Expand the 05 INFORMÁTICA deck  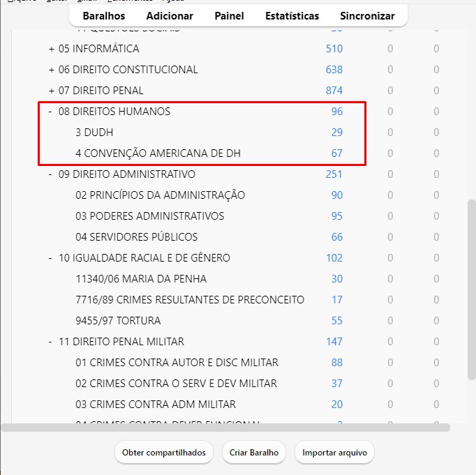(x=52, y=49)
